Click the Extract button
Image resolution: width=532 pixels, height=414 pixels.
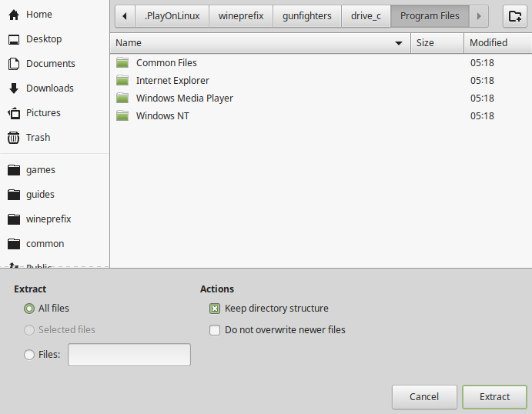pyautogui.click(x=494, y=397)
